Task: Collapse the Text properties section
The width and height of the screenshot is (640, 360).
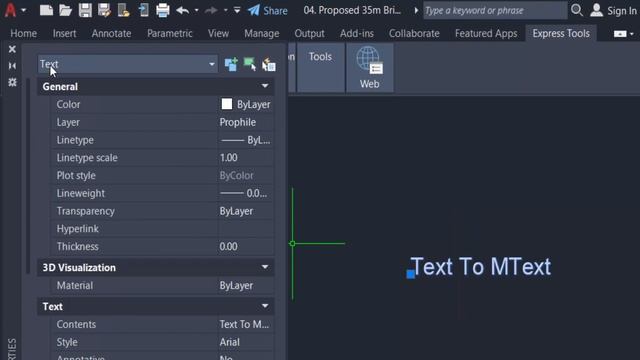Action: coord(265,306)
